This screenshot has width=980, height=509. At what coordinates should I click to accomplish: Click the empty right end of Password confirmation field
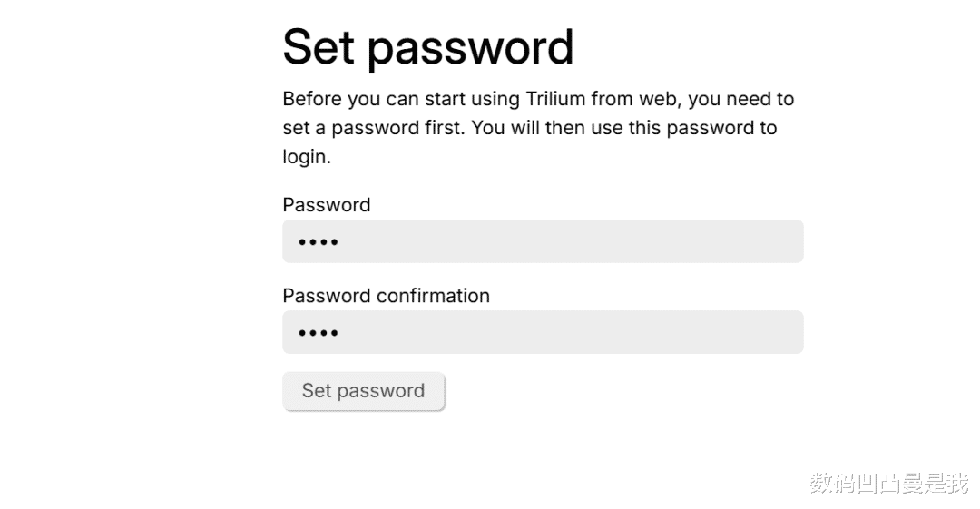(x=762, y=332)
